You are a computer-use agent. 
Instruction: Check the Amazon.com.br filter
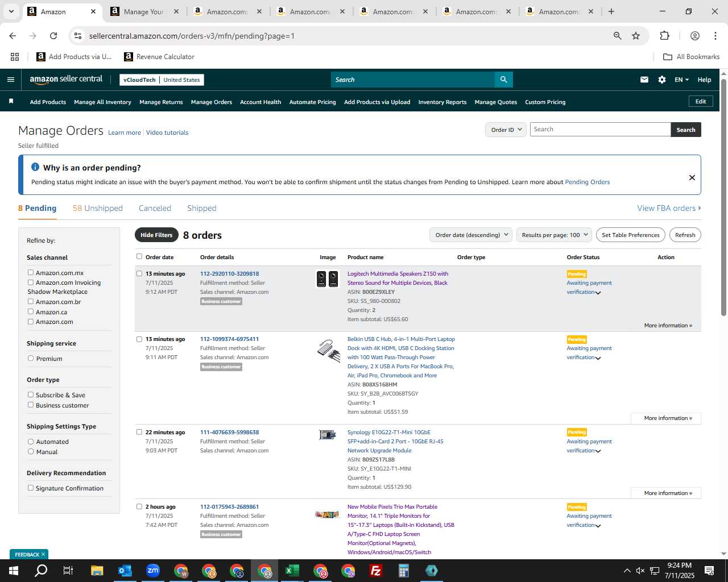31,302
